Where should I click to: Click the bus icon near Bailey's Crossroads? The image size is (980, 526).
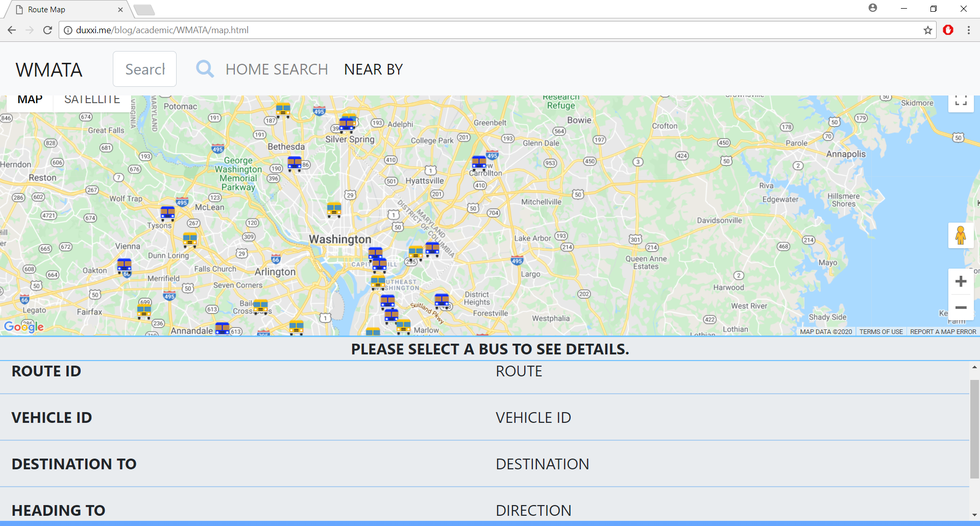click(x=260, y=306)
